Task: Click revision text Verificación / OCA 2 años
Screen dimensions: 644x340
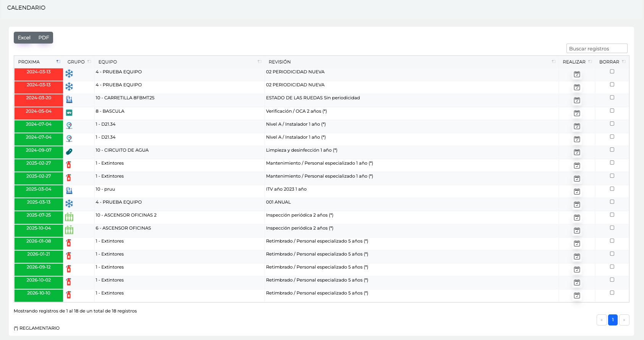Action: coord(296,111)
